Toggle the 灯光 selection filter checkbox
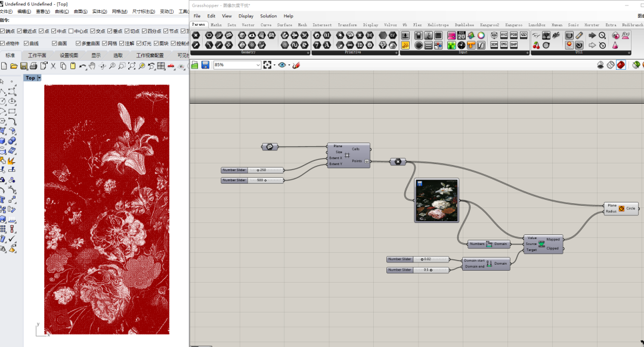644x347 pixels. 138,43
